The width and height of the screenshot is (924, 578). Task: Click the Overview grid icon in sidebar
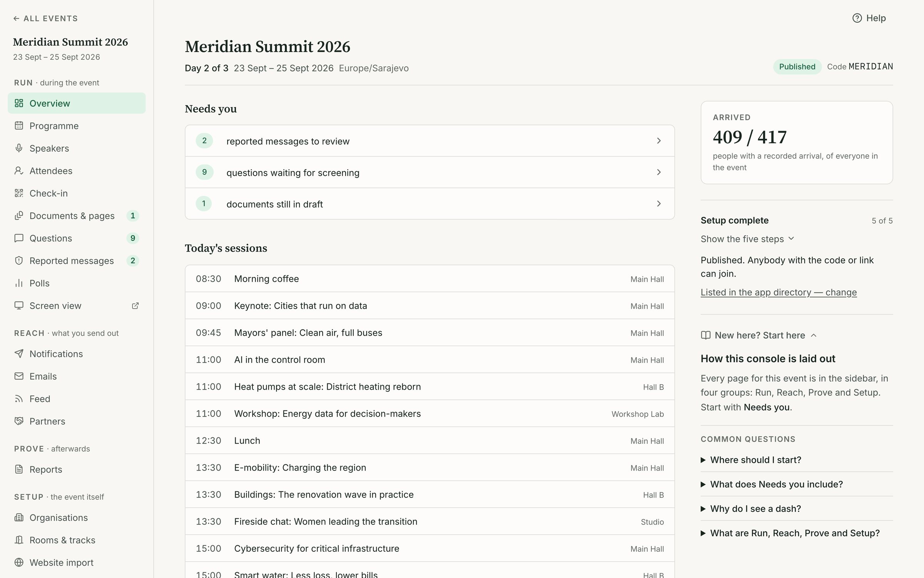click(19, 103)
